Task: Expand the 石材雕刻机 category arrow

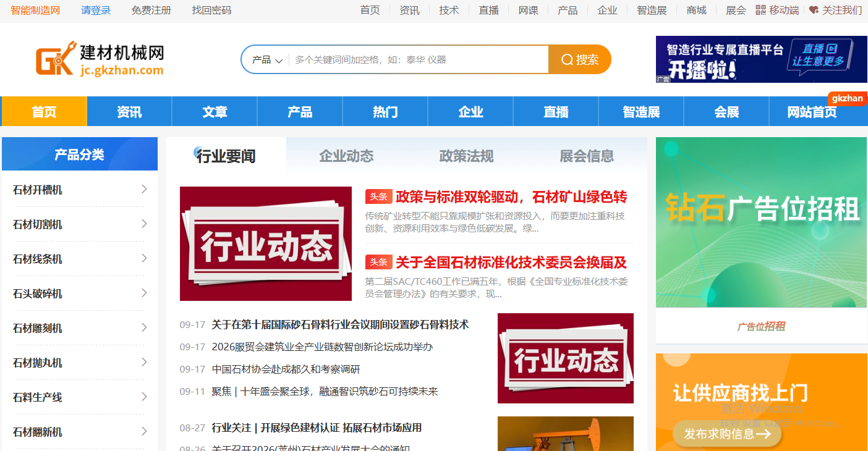Action: click(144, 327)
